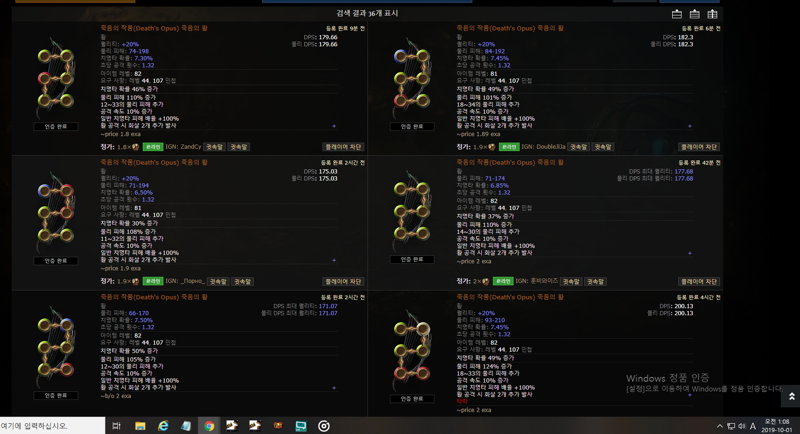Viewport: 800px width, 434px height.
Task: Click the first 귓속말 button for ZandCy
Action: tap(214, 147)
